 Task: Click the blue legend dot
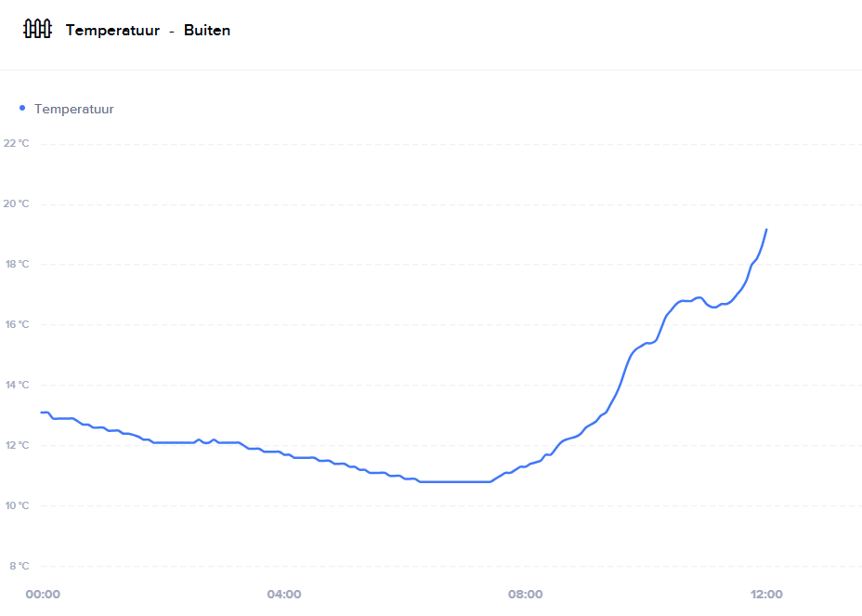22,108
